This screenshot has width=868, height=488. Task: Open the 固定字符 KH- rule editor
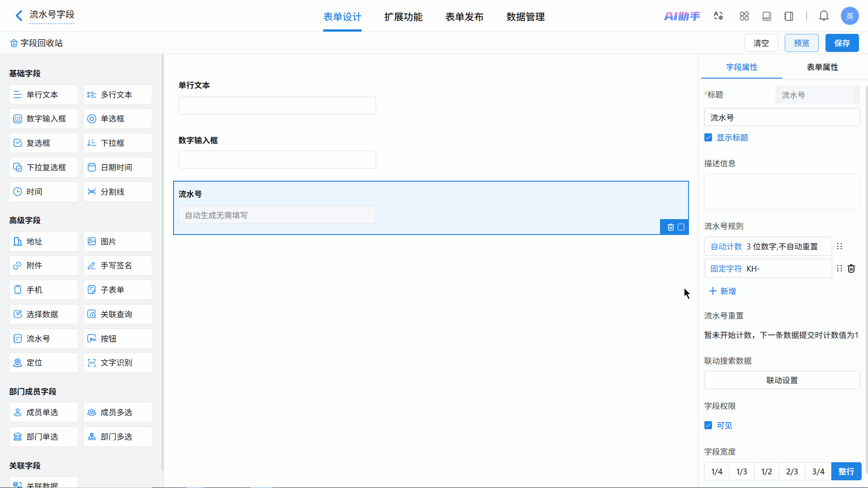pos(768,268)
